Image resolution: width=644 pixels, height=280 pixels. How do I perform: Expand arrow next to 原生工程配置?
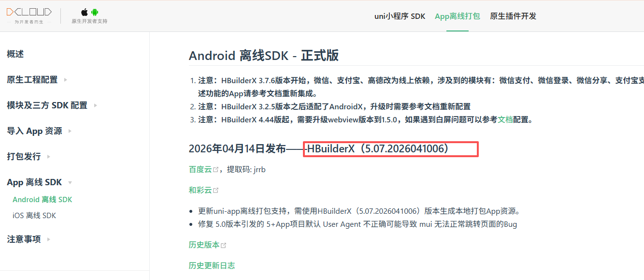pos(65,80)
